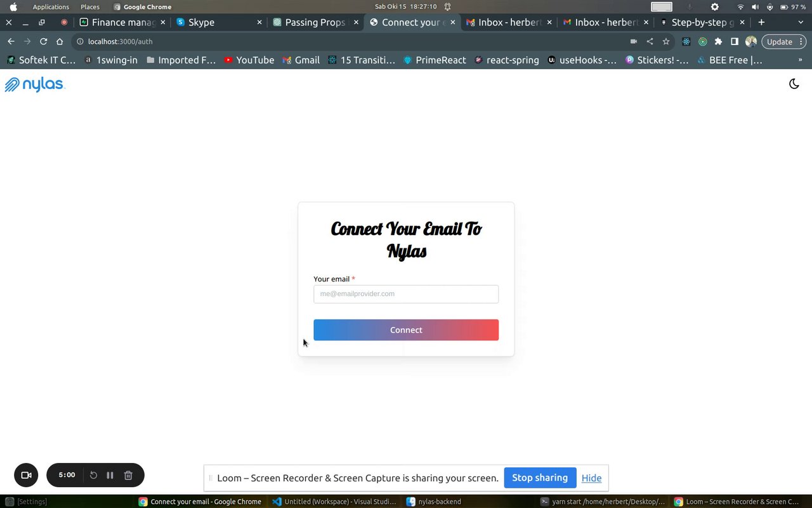
Task: Switch to the Step-by-step guide tab
Action: pyautogui.click(x=703, y=22)
